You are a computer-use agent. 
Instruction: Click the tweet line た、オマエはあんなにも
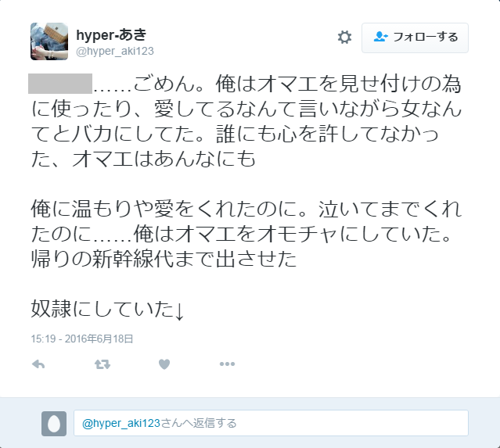143,159
